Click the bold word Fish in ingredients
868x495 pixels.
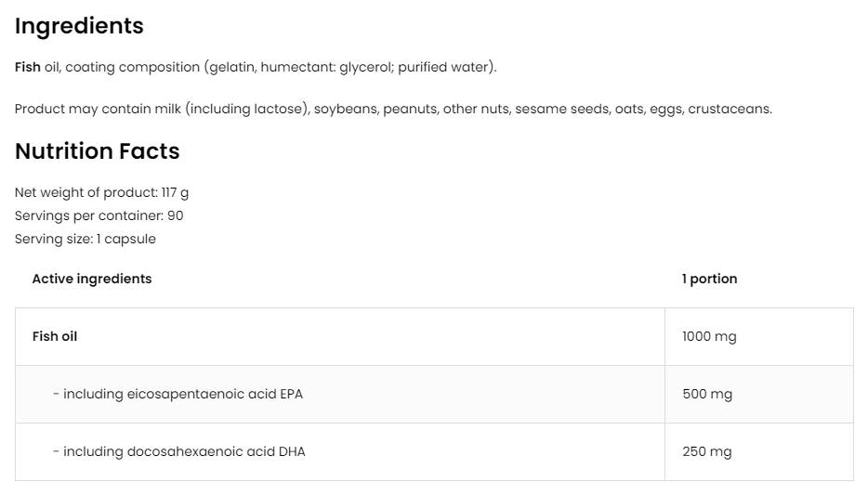(28, 67)
